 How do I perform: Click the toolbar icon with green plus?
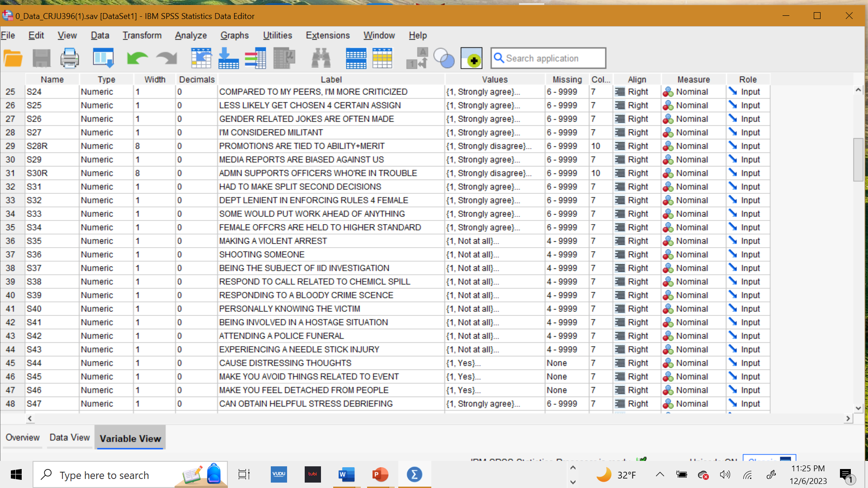[x=472, y=58]
